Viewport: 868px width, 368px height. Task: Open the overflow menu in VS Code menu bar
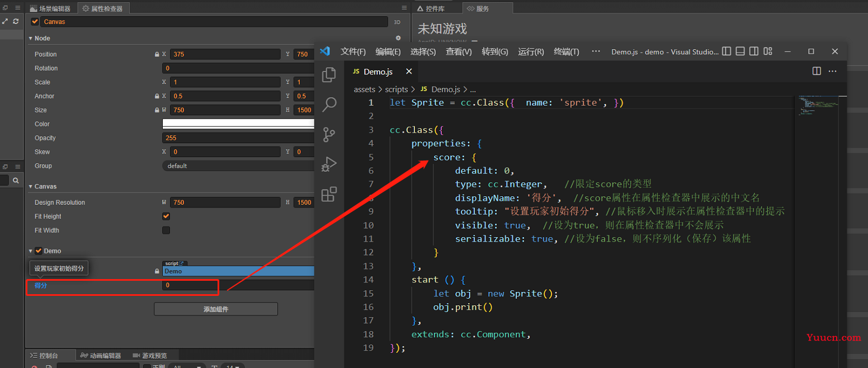pyautogui.click(x=596, y=51)
